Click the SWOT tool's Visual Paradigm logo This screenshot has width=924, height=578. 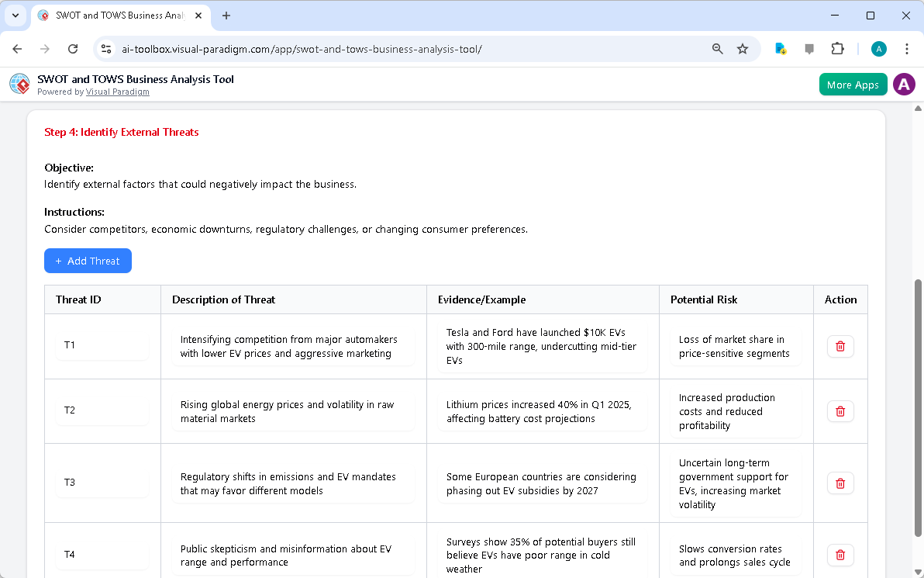click(19, 84)
